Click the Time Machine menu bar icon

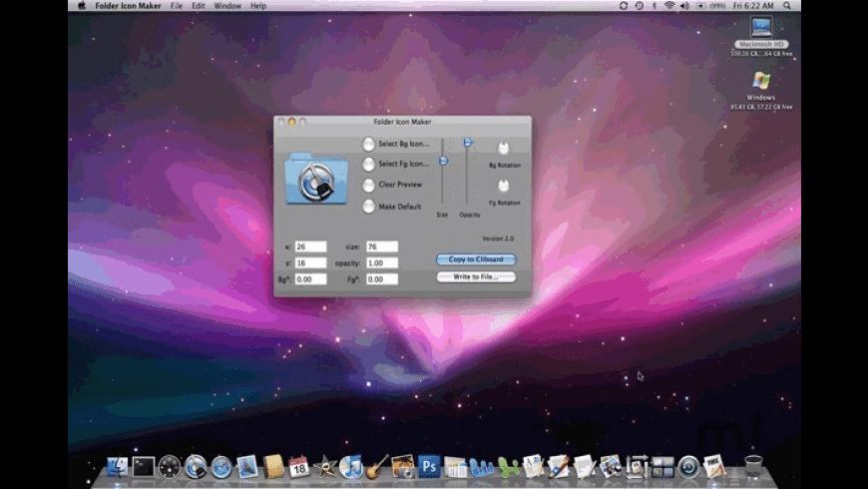pyautogui.click(x=640, y=6)
